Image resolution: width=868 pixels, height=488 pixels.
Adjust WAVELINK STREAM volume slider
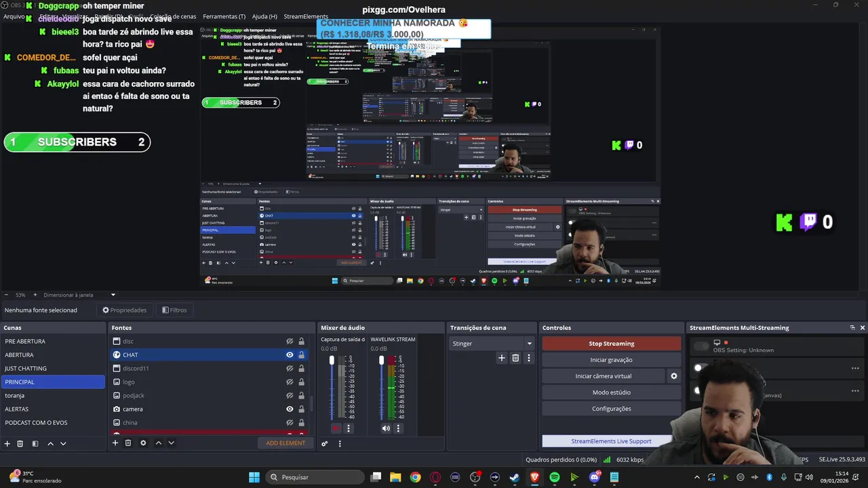click(381, 360)
